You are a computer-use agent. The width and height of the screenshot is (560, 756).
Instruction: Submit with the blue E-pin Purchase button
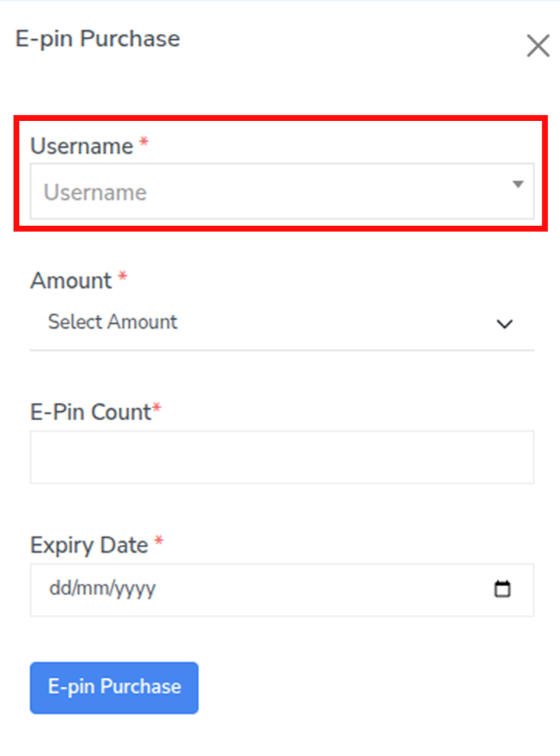[114, 687]
